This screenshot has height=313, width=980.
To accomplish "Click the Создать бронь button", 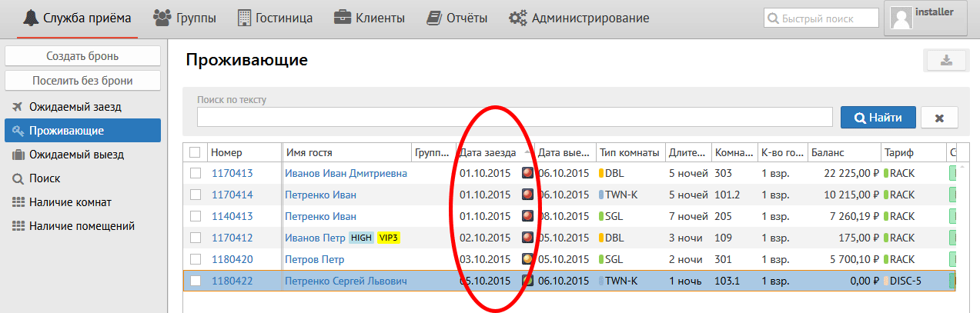I will point(82,56).
